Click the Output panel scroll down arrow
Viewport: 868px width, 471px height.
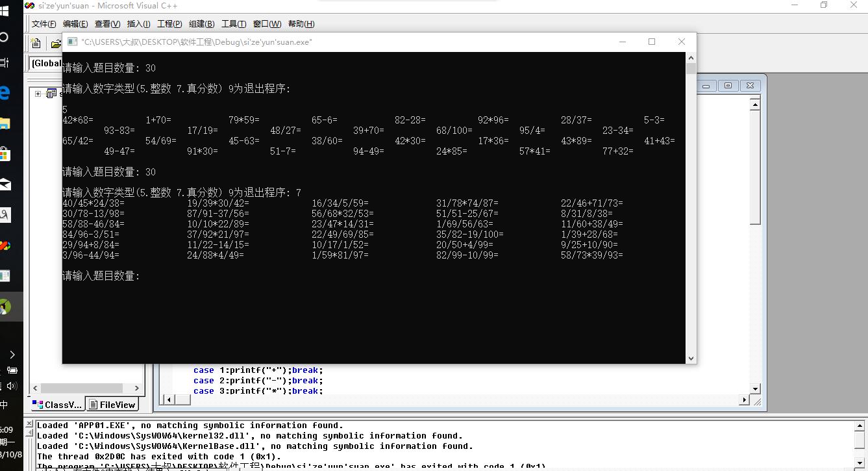pyautogui.click(x=860, y=464)
